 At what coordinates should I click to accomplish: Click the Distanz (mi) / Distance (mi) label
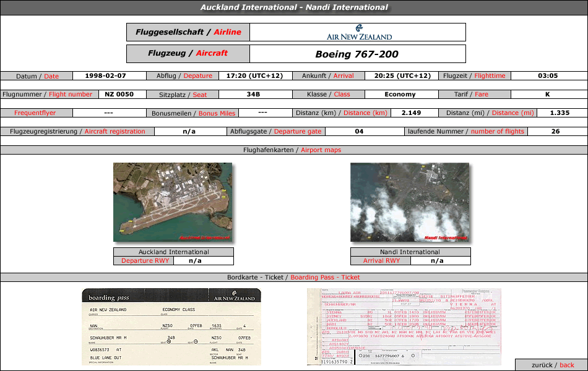[488, 113]
